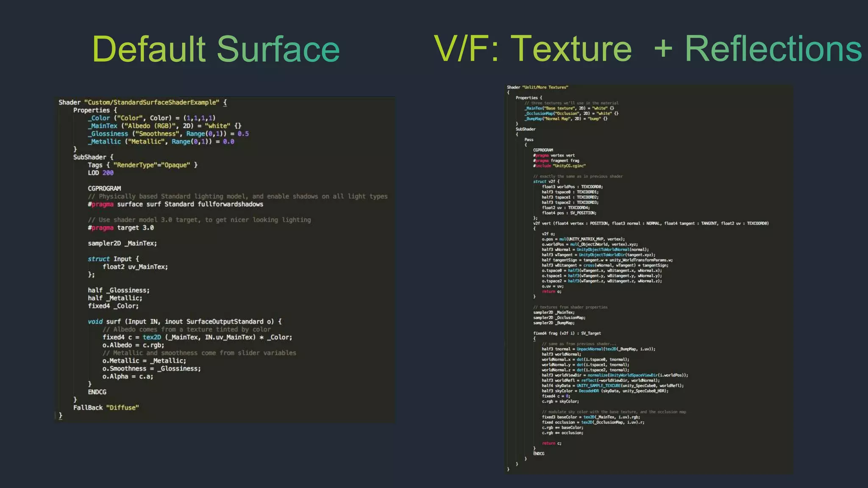The width and height of the screenshot is (868, 488).
Task: Click the sampler2D _MainTex declaration
Action: (x=122, y=244)
